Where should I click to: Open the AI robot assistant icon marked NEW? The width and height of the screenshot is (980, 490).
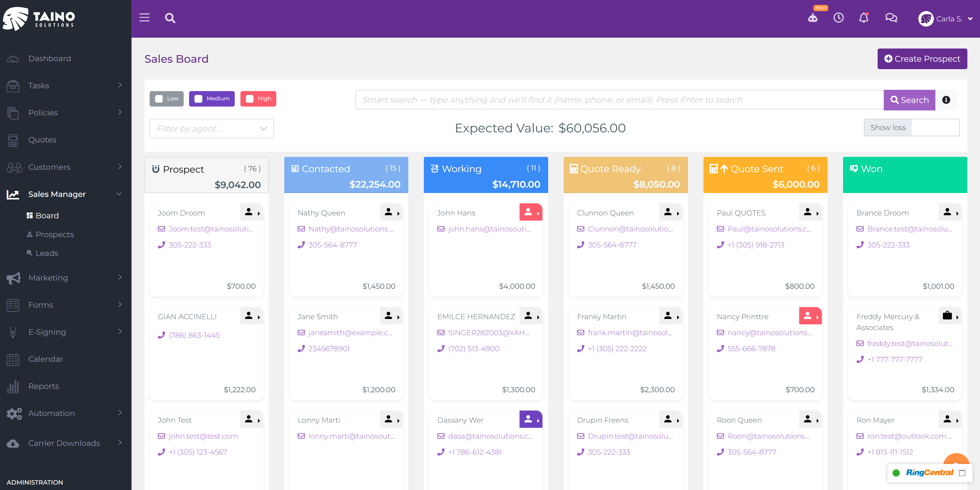tap(813, 18)
